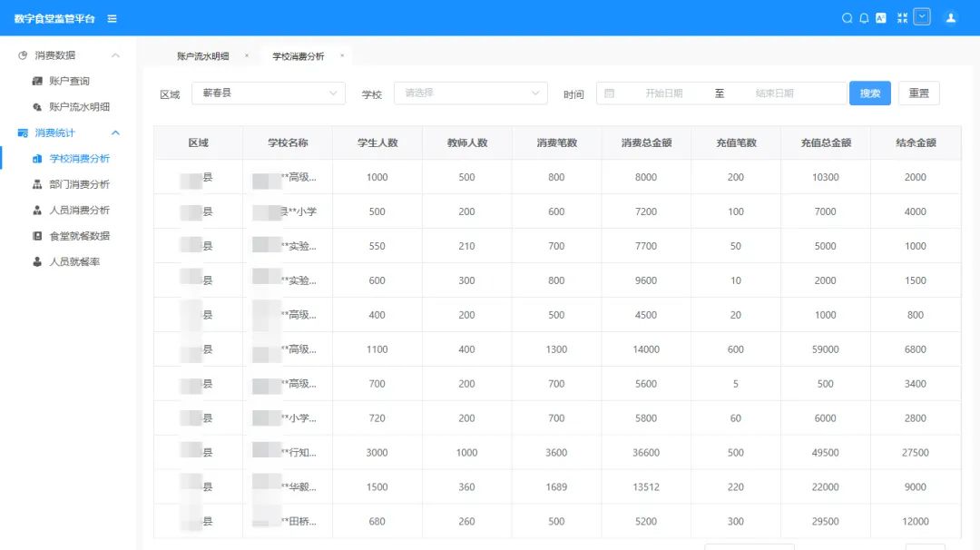
Task: Open the header dropdown box icon
Action: point(922,17)
